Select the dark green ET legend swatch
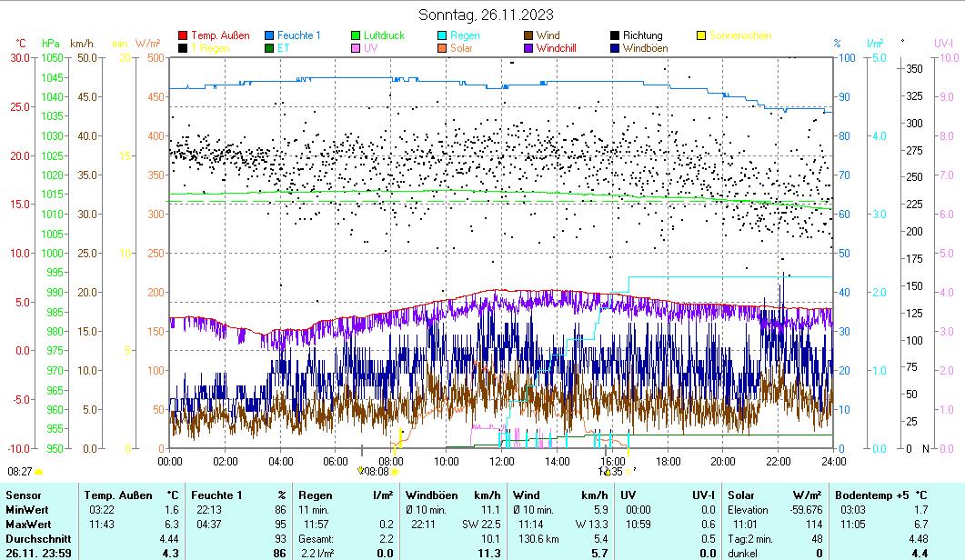Image resolution: width=965 pixels, height=560 pixels. click(269, 48)
